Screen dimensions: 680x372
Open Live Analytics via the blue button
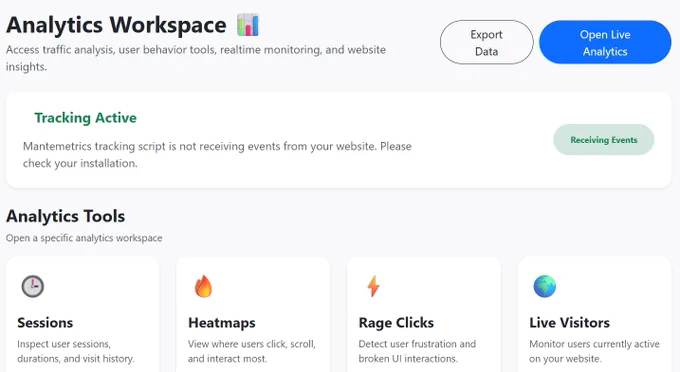(x=605, y=42)
